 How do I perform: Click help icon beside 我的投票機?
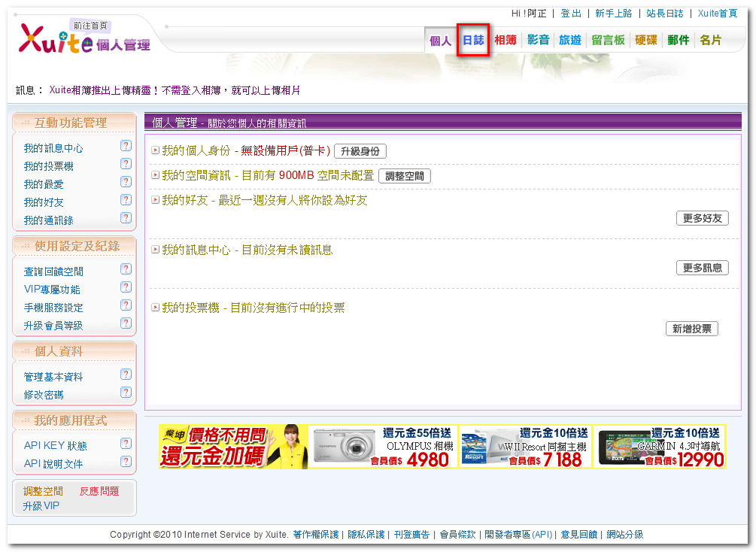[x=126, y=164]
